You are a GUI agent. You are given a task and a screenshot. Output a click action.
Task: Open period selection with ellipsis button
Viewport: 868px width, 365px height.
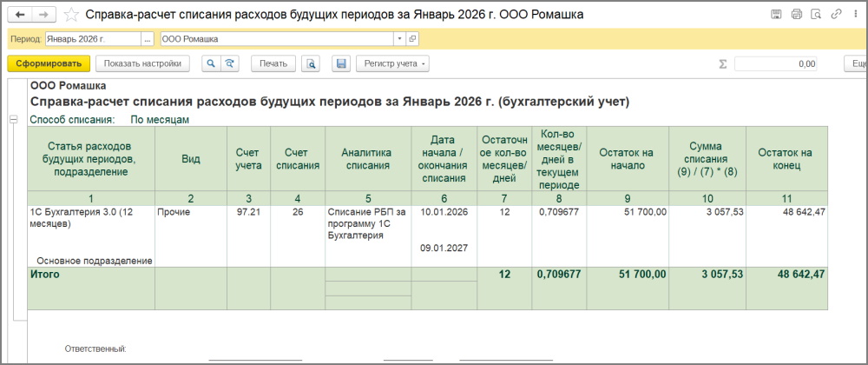(x=148, y=39)
